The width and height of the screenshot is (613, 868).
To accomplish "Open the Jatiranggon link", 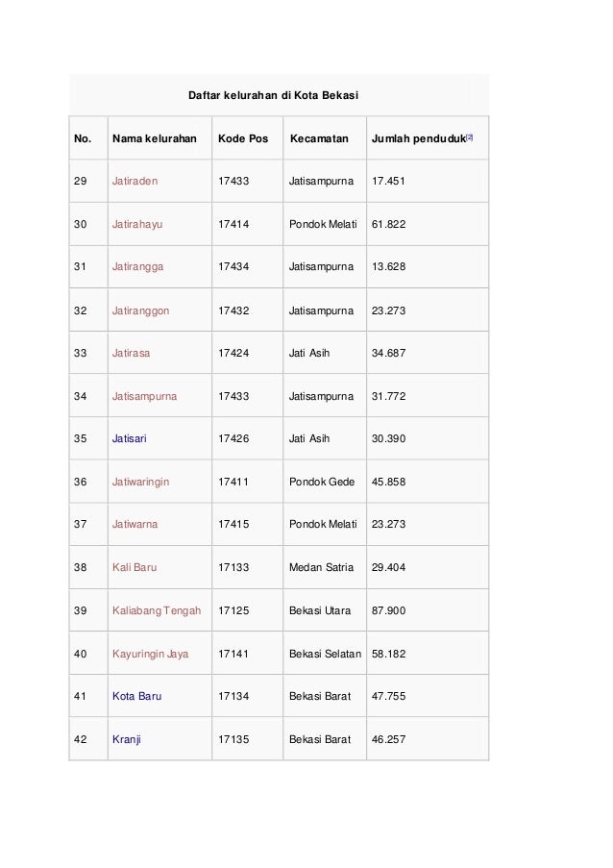I will coord(140,310).
